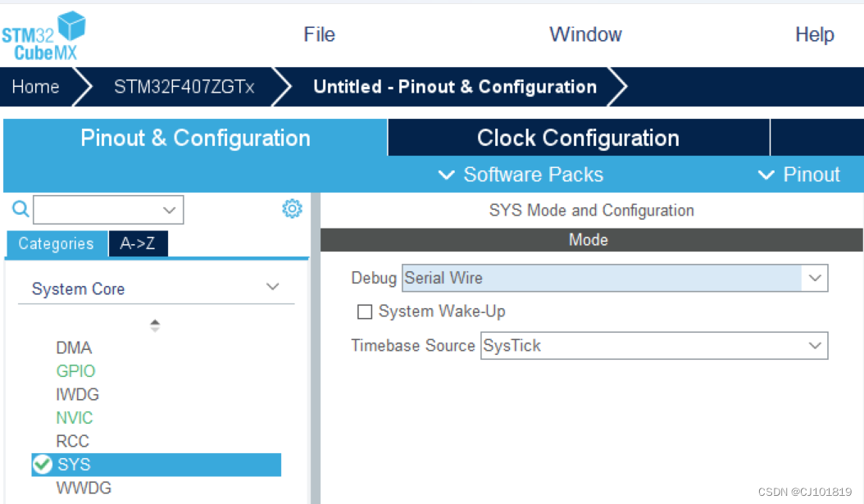Click the vertical panel splitter bar
The height and width of the screenshot is (504, 864).
pos(315,348)
